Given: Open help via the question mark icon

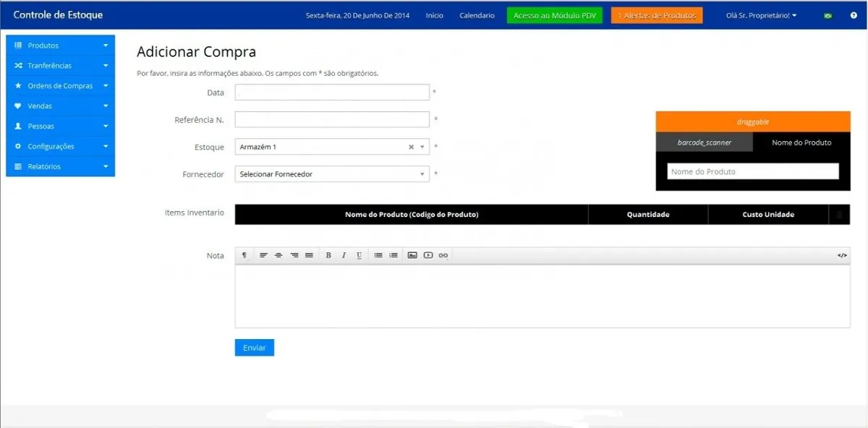Looking at the screenshot, I should click(x=855, y=14).
